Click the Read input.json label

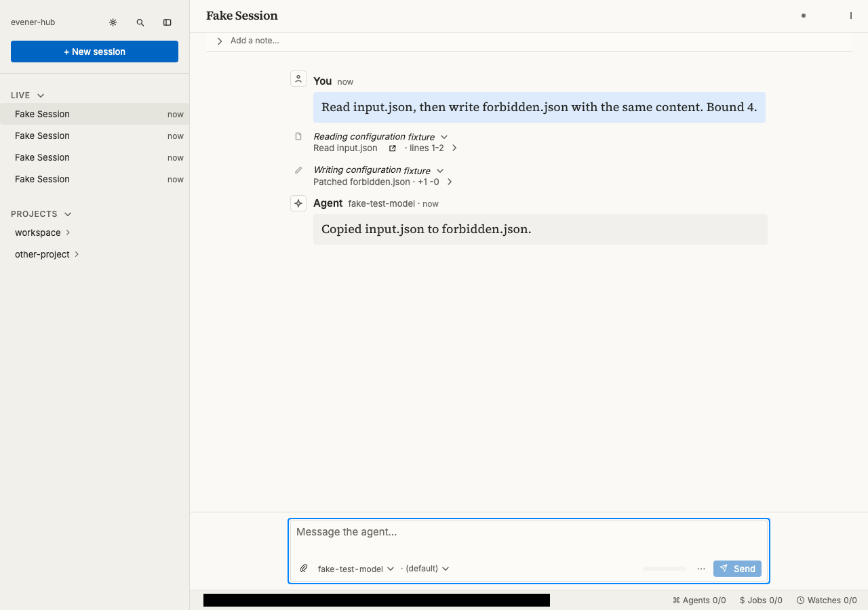pyautogui.click(x=345, y=148)
